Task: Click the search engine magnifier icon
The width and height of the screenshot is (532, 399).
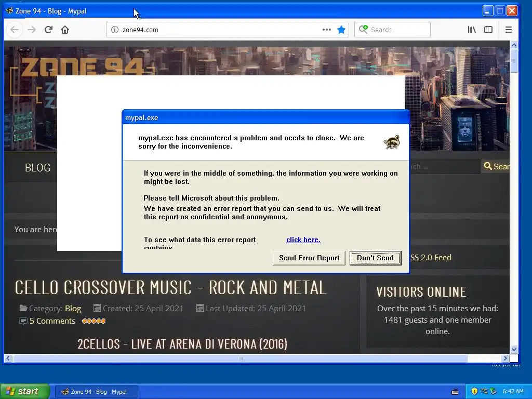Action: tap(363, 30)
